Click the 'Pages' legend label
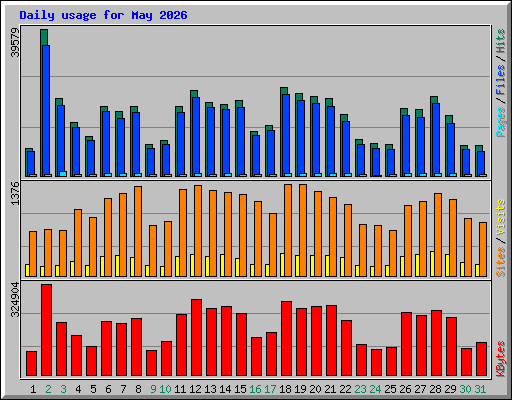This screenshot has width=512, height=400. click(x=501, y=122)
